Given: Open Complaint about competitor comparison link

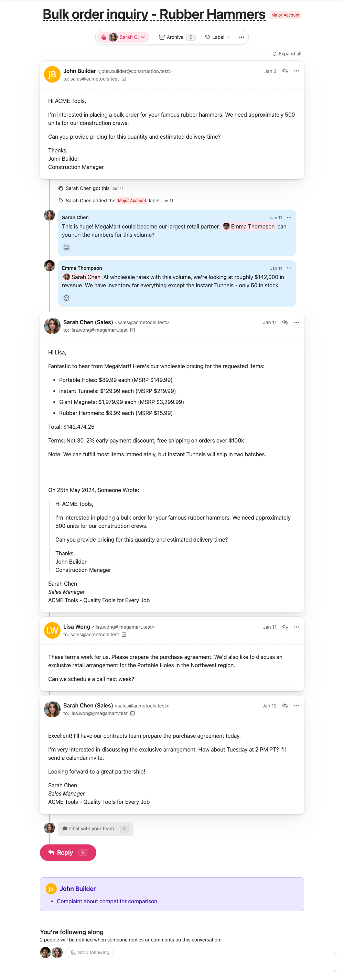Looking at the screenshot, I should (107, 902).
